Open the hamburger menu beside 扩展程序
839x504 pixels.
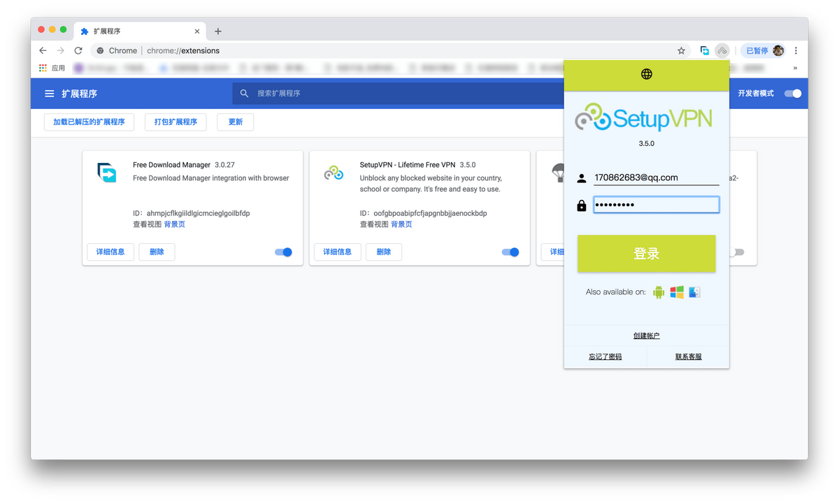pos(50,94)
